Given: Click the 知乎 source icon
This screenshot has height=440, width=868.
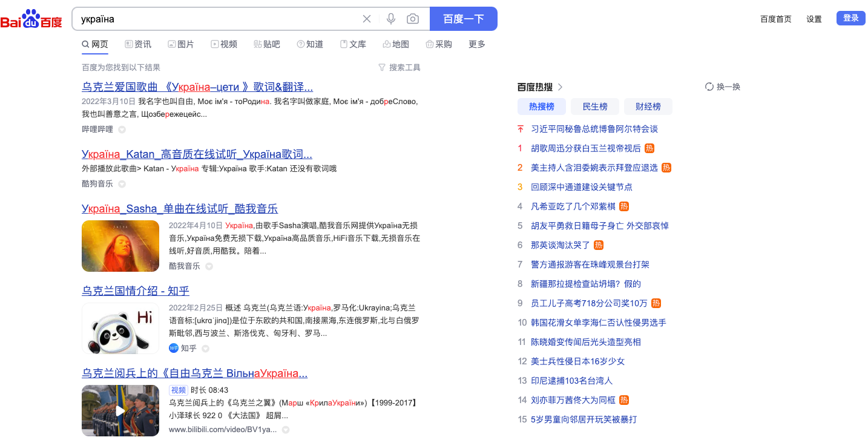Looking at the screenshot, I should coord(174,348).
